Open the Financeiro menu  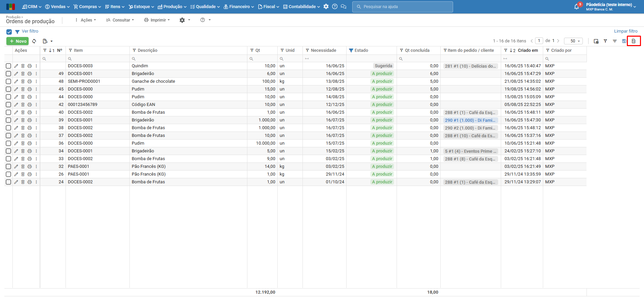coord(239,7)
